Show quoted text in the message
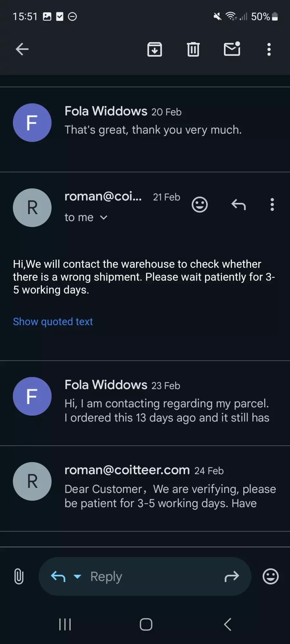Viewport: 290px width, 644px height. click(x=53, y=321)
